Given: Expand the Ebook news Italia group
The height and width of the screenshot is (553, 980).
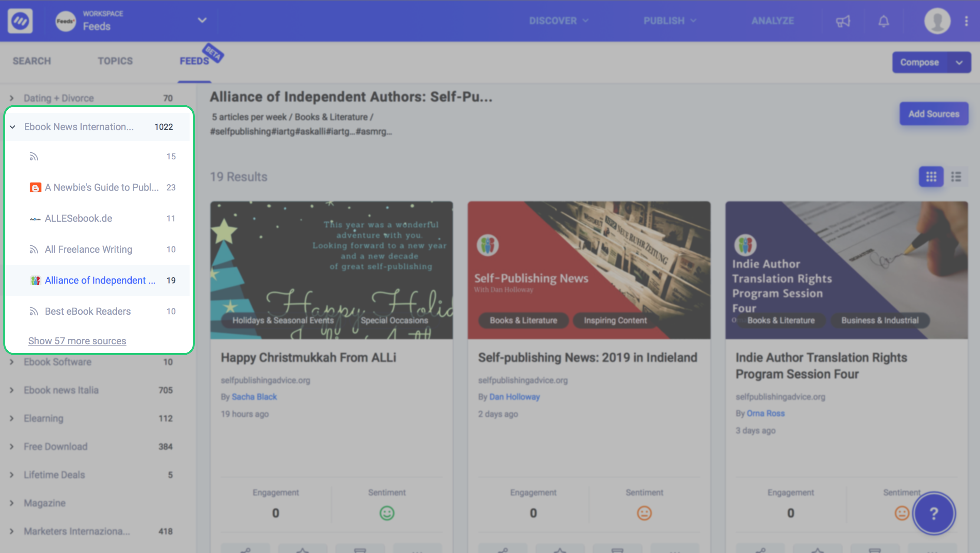Looking at the screenshot, I should click(x=12, y=390).
